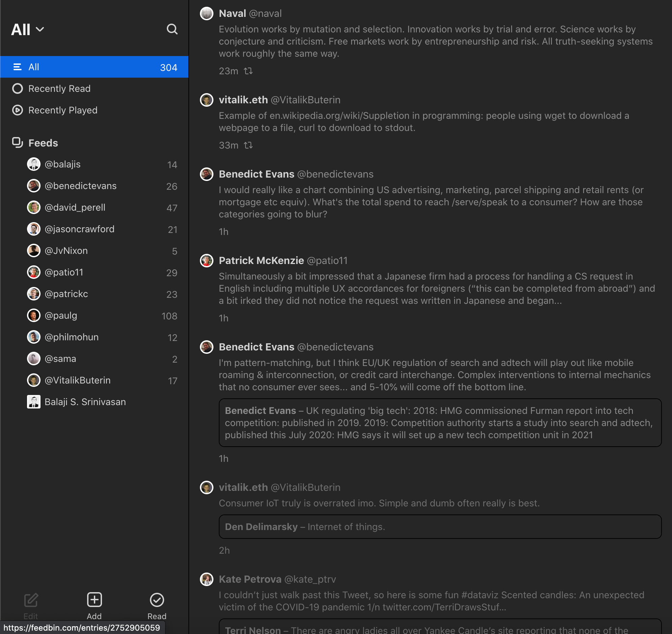Click the Add feed plus icon
Image resolution: width=672 pixels, height=634 pixels.
click(94, 600)
